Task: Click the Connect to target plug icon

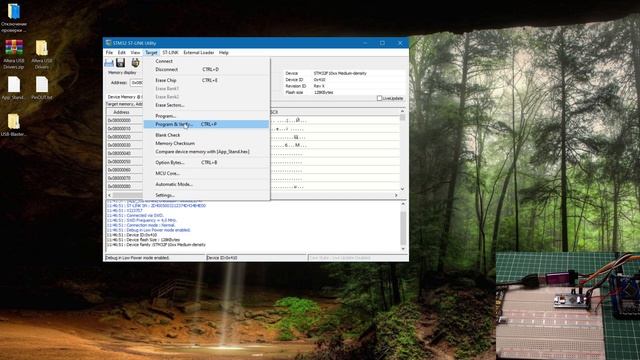Action: pyautogui.click(x=135, y=62)
